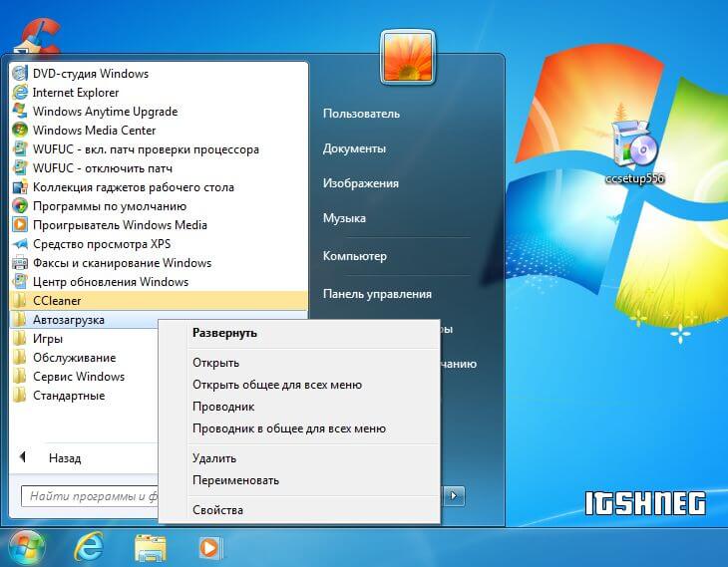This screenshot has width=728, height=567.
Task: Open Компьютер from the Start menu
Action: click(355, 256)
